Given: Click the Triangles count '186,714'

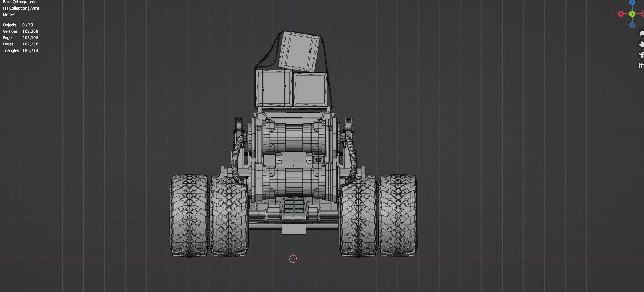Looking at the screenshot, I should coord(30,50).
